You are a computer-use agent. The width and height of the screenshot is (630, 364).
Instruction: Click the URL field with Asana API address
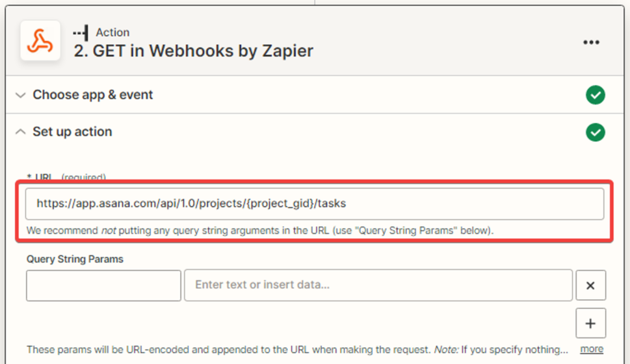(315, 203)
